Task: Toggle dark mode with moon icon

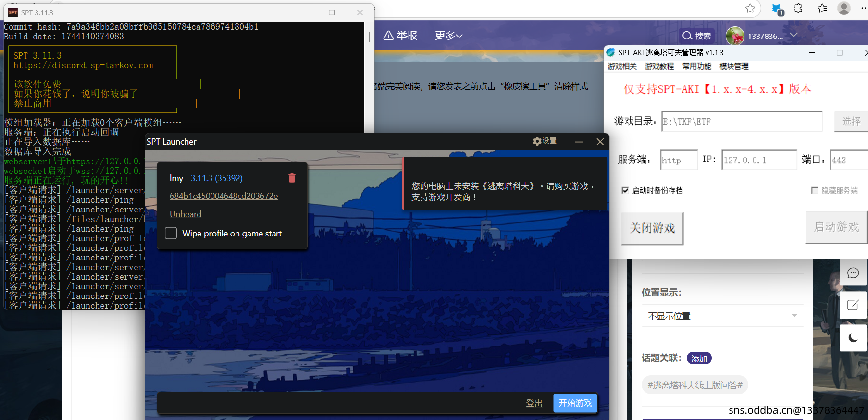Action: 853,337
